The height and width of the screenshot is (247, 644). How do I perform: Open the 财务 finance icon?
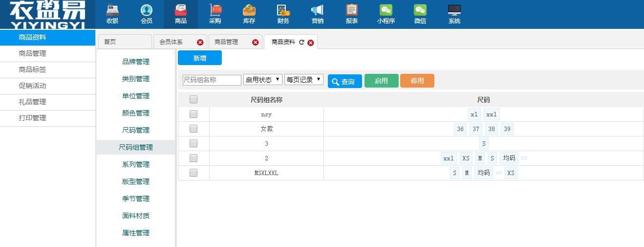[283, 10]
